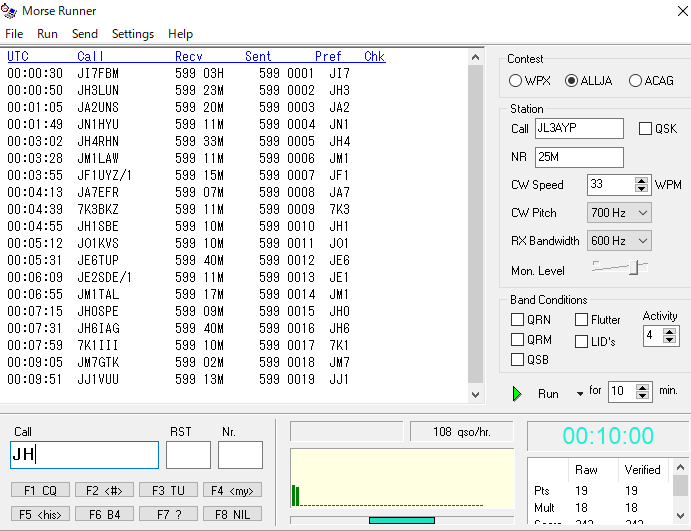Click the log scrollbar down arrow
Screen dimensions: 691x531
[x=475, y=395]
